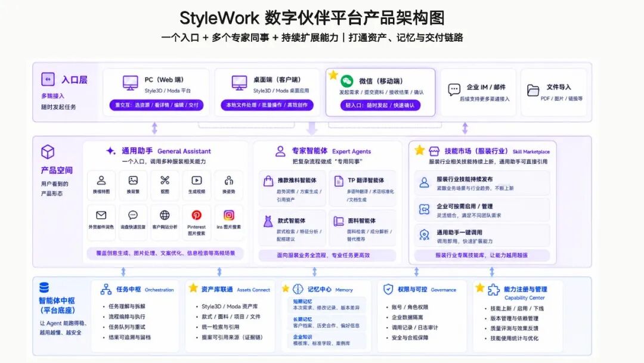Select the 抠图 scissors icon
Screen dimensions: 644x363
tap(165, 180)
